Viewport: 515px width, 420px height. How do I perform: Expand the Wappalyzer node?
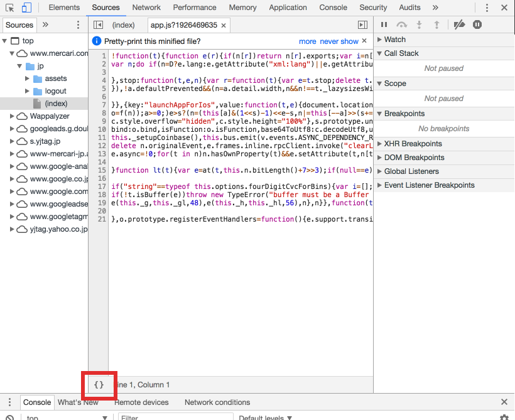point(12,116)
